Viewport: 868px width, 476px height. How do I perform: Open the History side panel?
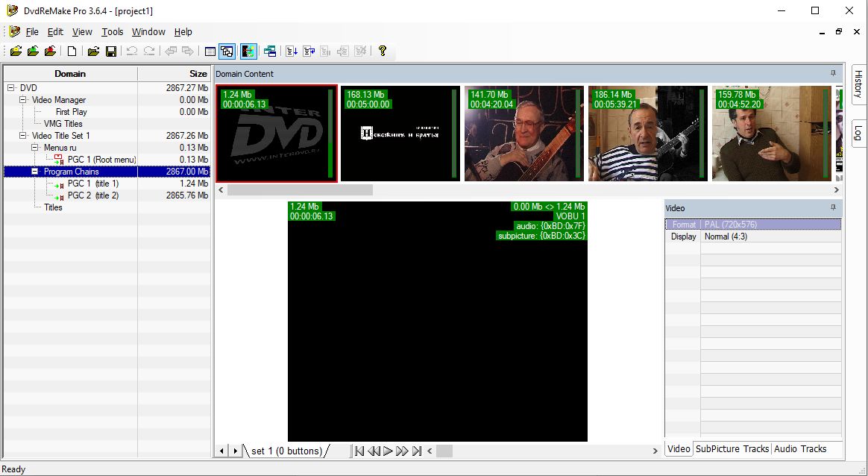pyautogui.click(x=858, y=84)
